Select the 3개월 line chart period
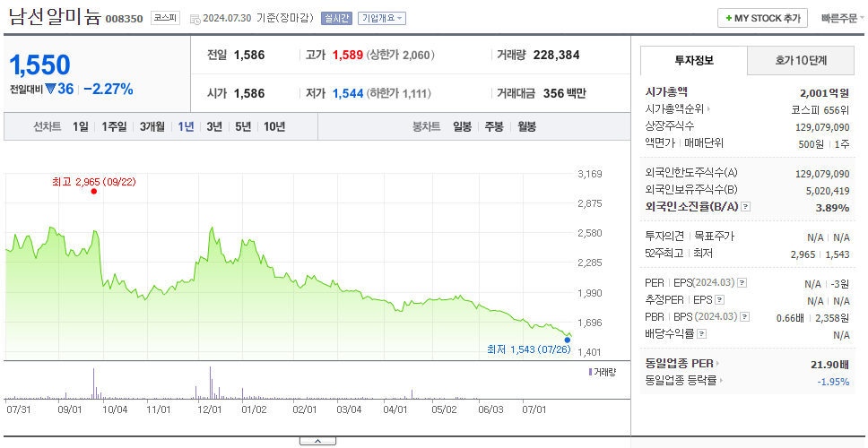This screenshot has width=868, height=448. coord(152,126)
